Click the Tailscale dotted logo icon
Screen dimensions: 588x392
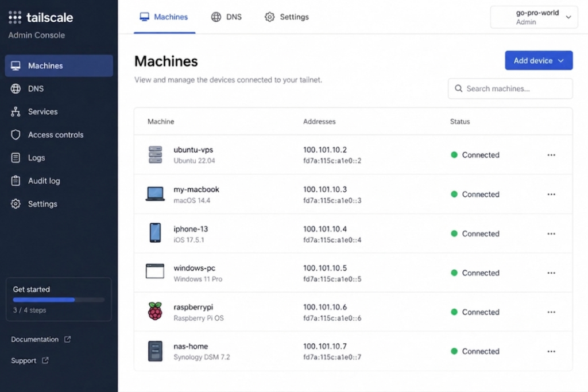tap(15, 17)
